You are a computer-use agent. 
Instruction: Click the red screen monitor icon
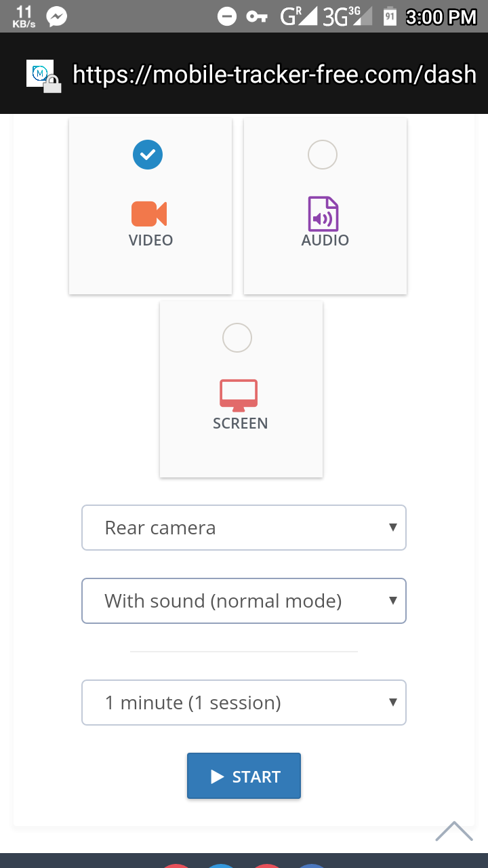[x=239, y=395]
